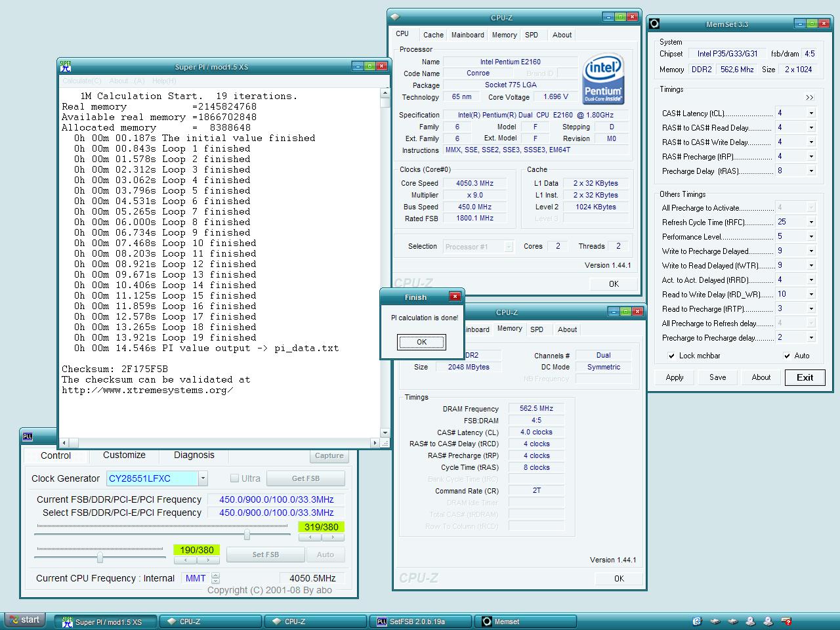Image resolution: width=840 pixels, height=630 pixels.
Task: Increment the 319/380 FSB value with right arrow
Action: pos(333,537)
